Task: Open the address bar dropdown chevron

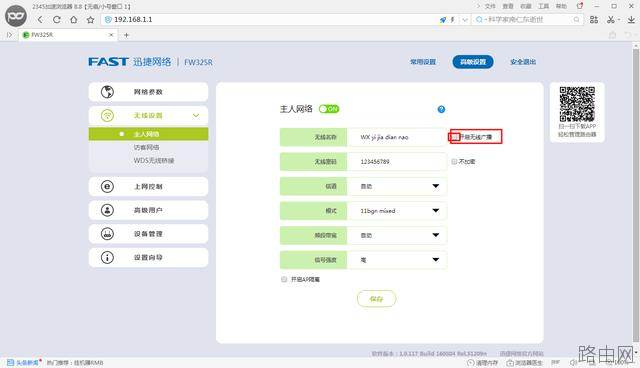Action: coord(465,20)
